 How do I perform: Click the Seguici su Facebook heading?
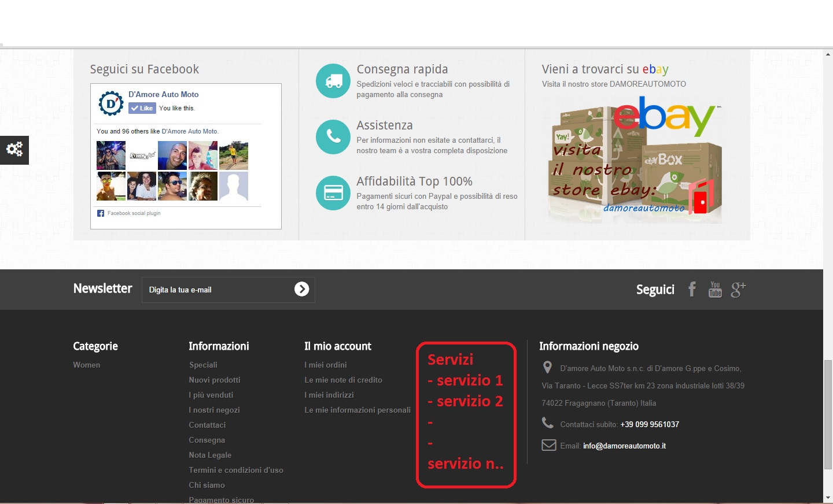pos(145,69)
